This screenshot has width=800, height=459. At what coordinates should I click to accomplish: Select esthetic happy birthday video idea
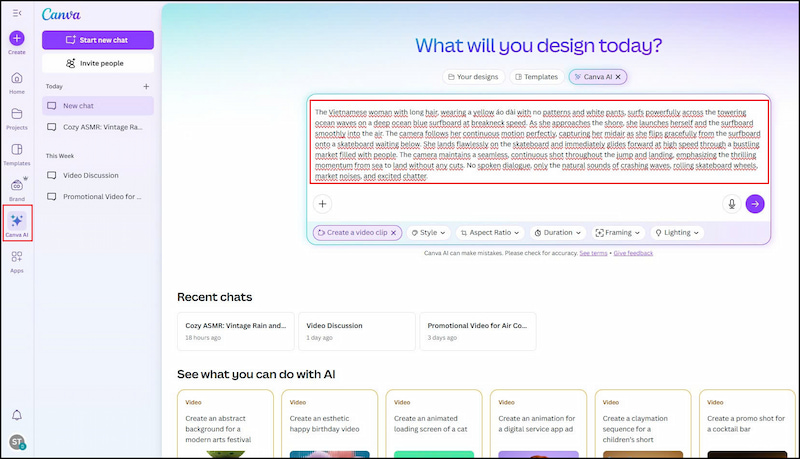330,423
